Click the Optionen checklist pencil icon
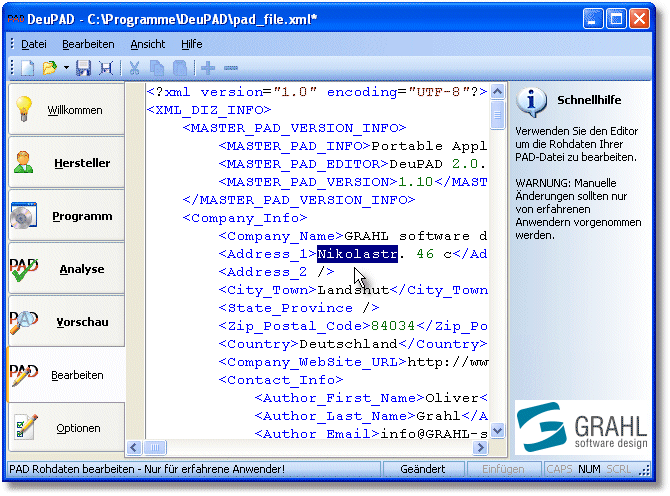Viewport: 670px width, 496px height. (26, 426)
